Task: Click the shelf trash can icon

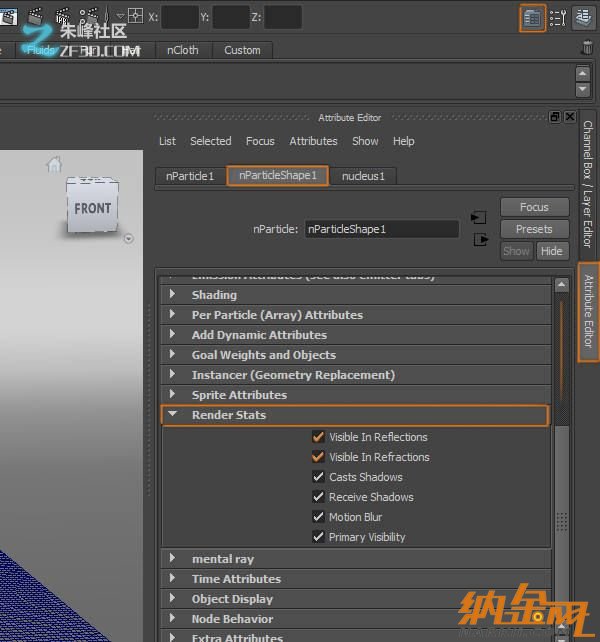Action: click(x=587, y=48)
